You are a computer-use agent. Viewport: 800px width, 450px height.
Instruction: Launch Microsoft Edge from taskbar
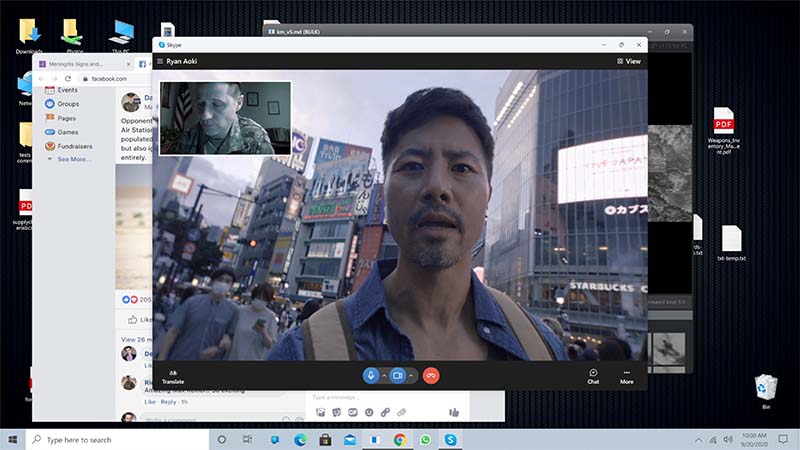point(300,439)
